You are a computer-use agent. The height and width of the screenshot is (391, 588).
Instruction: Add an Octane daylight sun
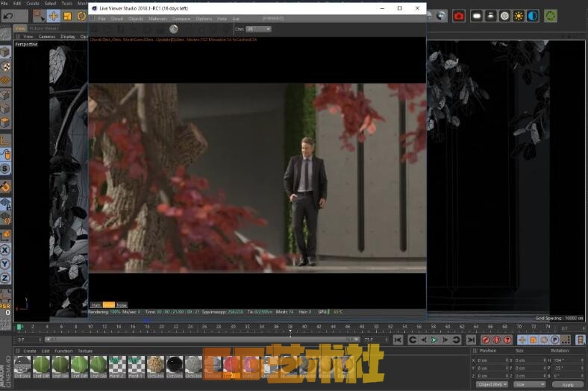tap(519, 16)
